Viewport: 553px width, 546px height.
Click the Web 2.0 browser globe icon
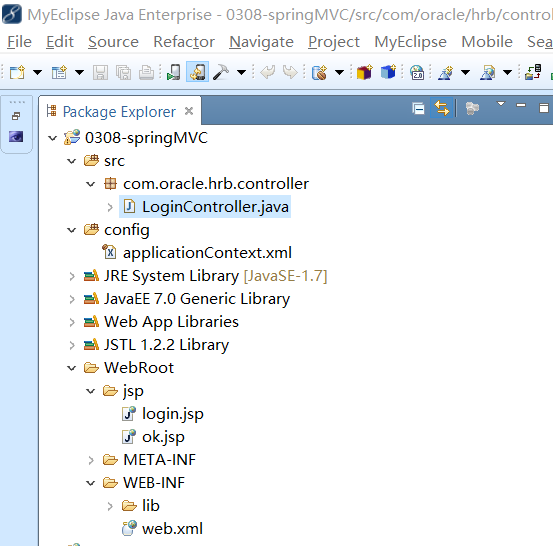pyautogui.click(x=417, y=72)
